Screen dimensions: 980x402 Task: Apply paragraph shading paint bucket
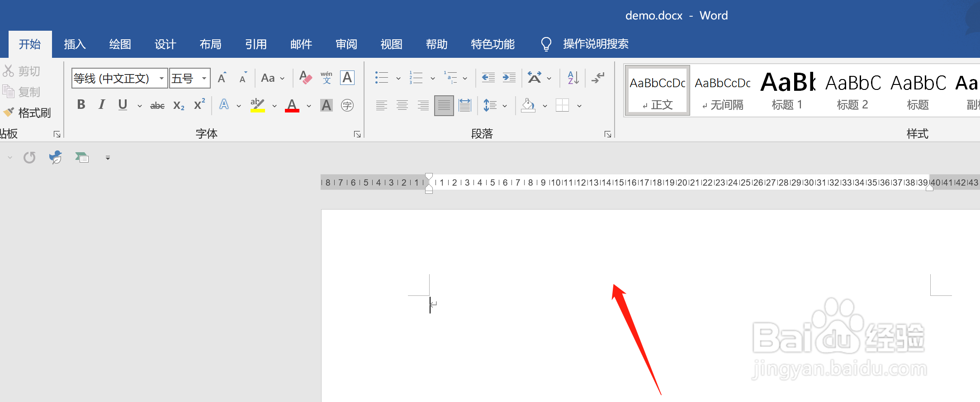528,106
